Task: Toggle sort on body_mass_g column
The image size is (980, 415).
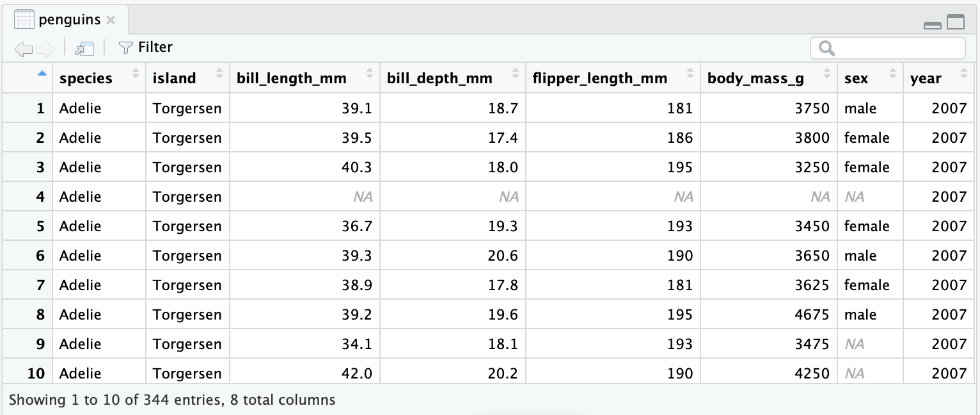Action: tap(827, 74)
